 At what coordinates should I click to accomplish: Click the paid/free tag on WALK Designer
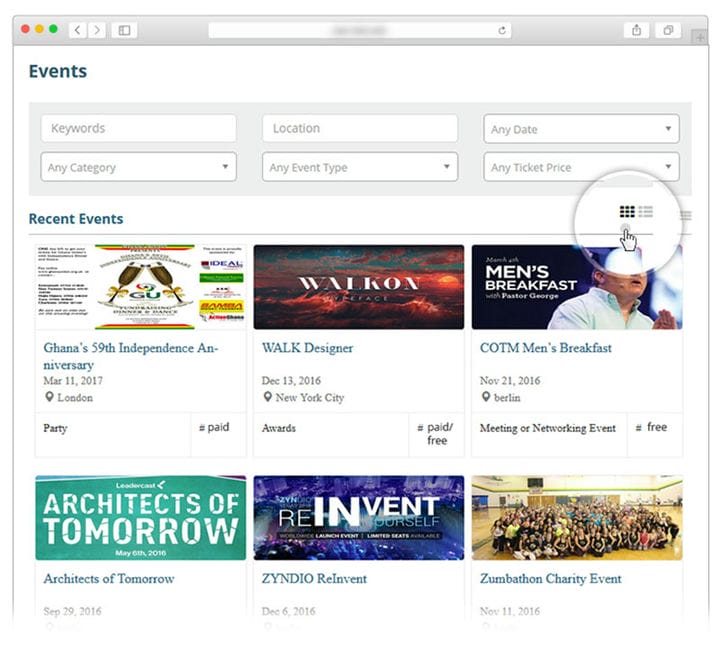(436, 434)
